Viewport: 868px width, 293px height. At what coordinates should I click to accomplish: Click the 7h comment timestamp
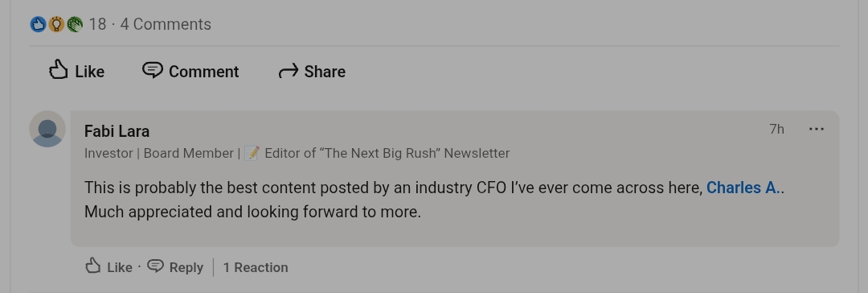point(776,130)
